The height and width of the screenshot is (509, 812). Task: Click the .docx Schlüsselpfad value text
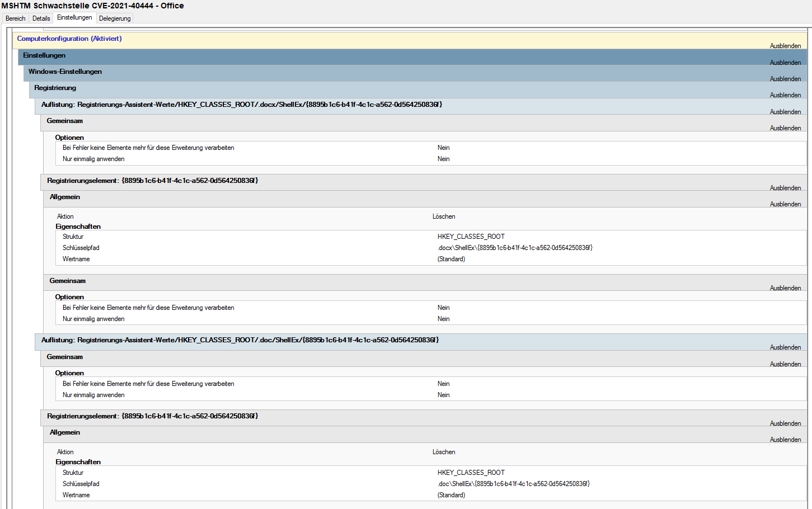click(x=514, y=248)
